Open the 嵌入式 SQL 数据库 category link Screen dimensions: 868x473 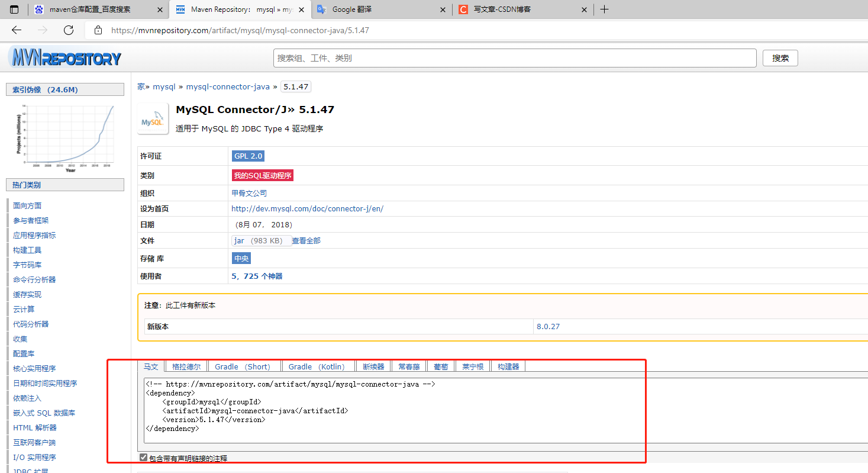click(44, 413)
